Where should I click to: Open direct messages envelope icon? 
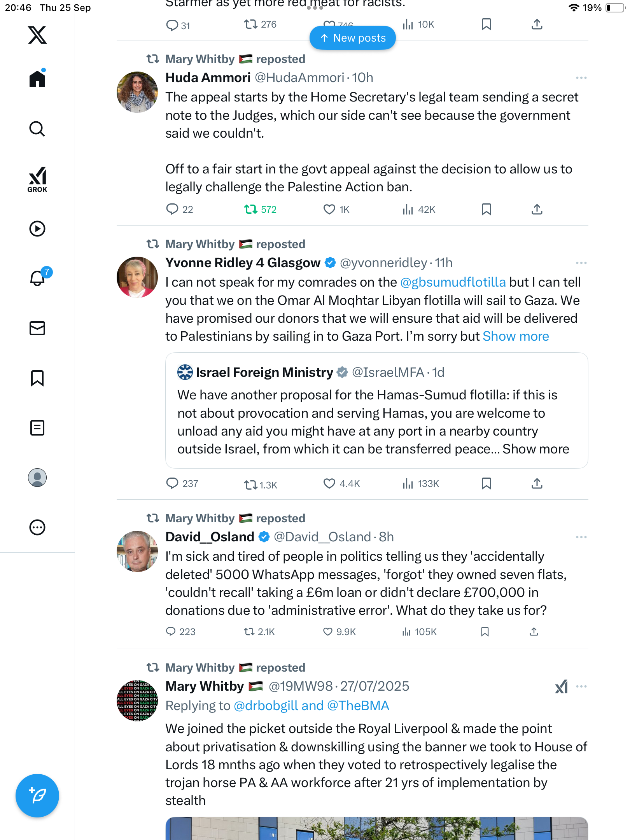pyautogui.click(x=37, y=328)
